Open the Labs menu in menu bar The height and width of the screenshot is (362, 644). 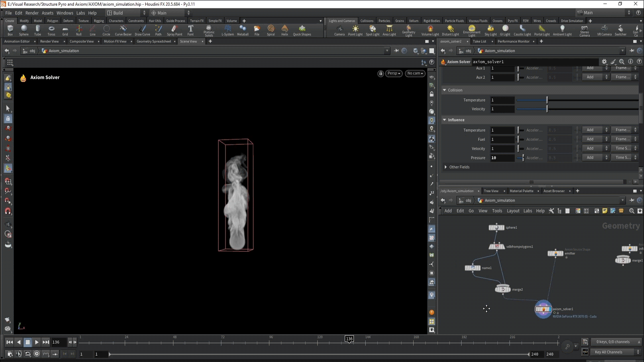coord(80,13)
